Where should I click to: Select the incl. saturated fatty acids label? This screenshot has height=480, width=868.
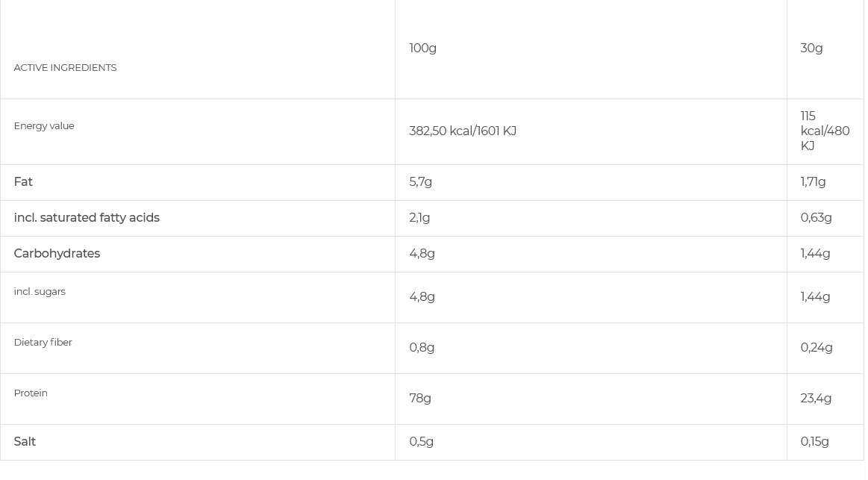[x=87, y=218]
